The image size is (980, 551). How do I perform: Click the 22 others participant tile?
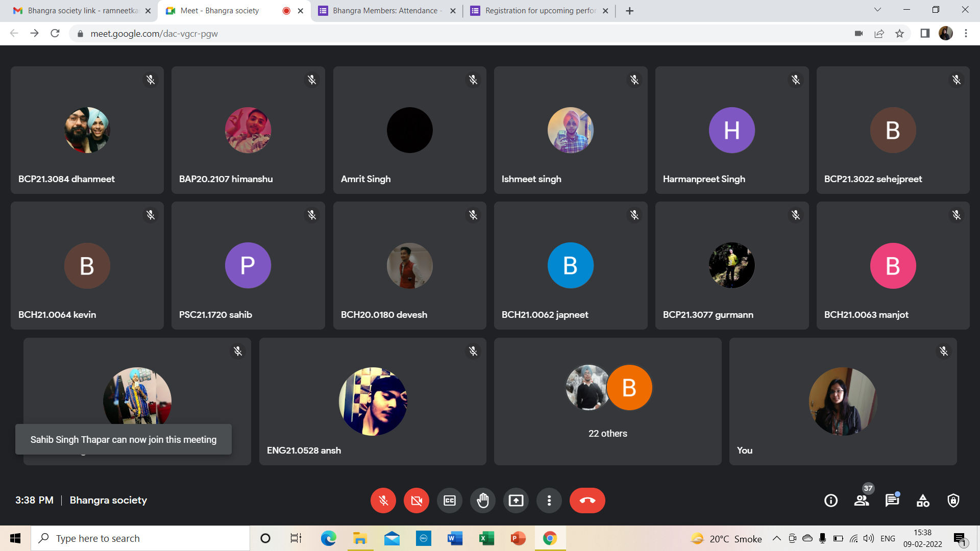pos(607,402)
